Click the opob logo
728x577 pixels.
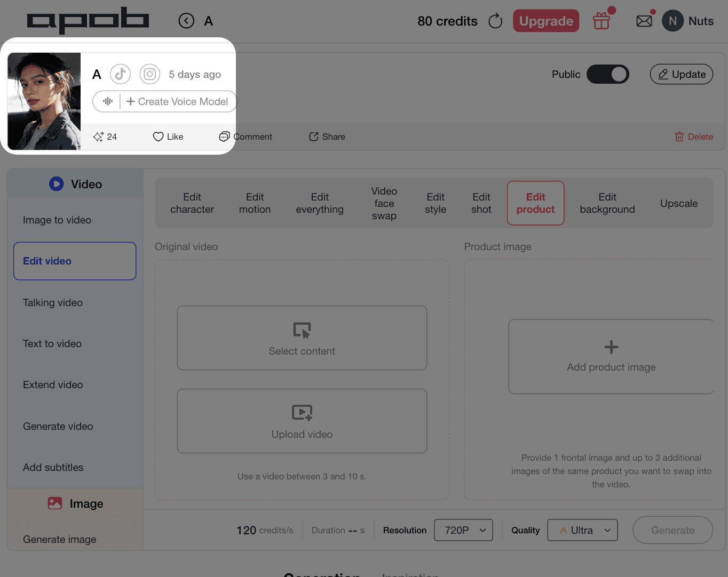[x=88, y=21]
